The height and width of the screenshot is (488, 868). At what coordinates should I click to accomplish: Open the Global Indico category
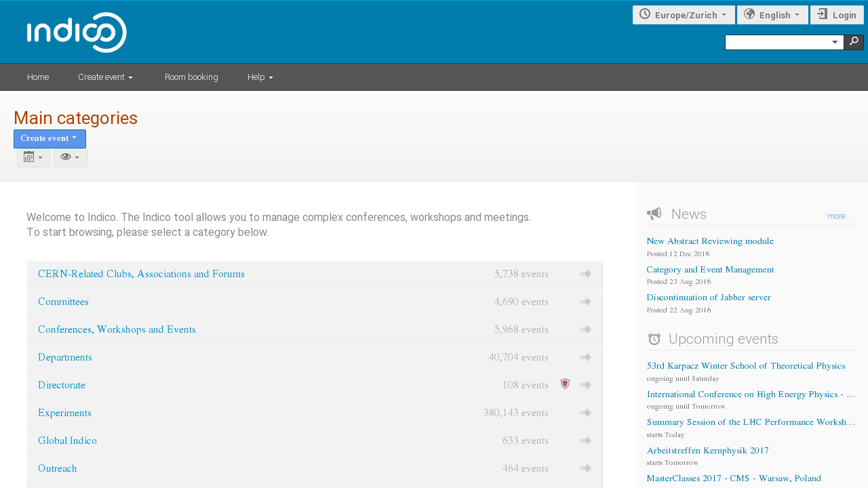67,441
